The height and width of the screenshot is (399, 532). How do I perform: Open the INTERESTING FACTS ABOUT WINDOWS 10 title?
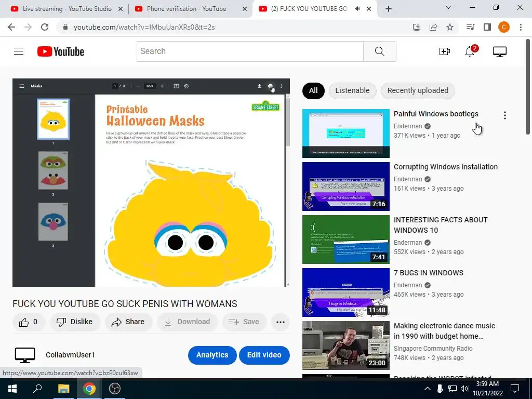(441, 225)
